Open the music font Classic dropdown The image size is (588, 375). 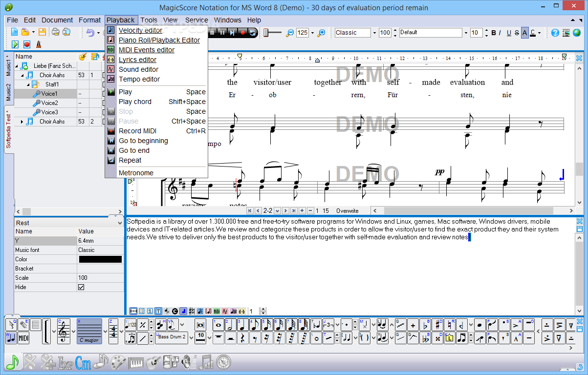tap(374, 33)
